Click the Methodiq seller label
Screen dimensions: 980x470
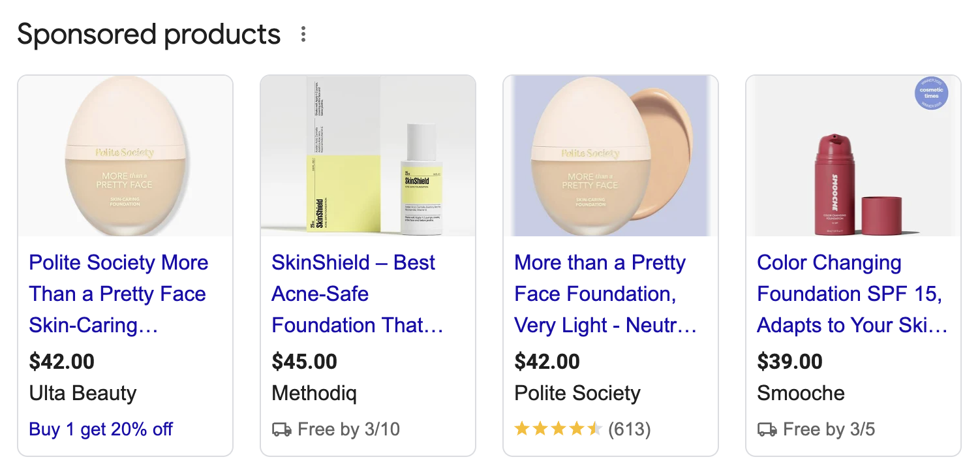coord(314,393)
